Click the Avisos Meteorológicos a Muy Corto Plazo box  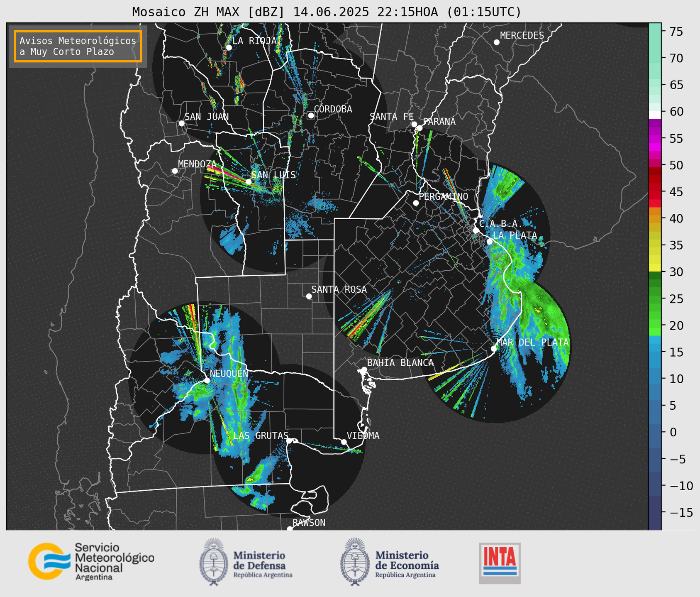78,46
